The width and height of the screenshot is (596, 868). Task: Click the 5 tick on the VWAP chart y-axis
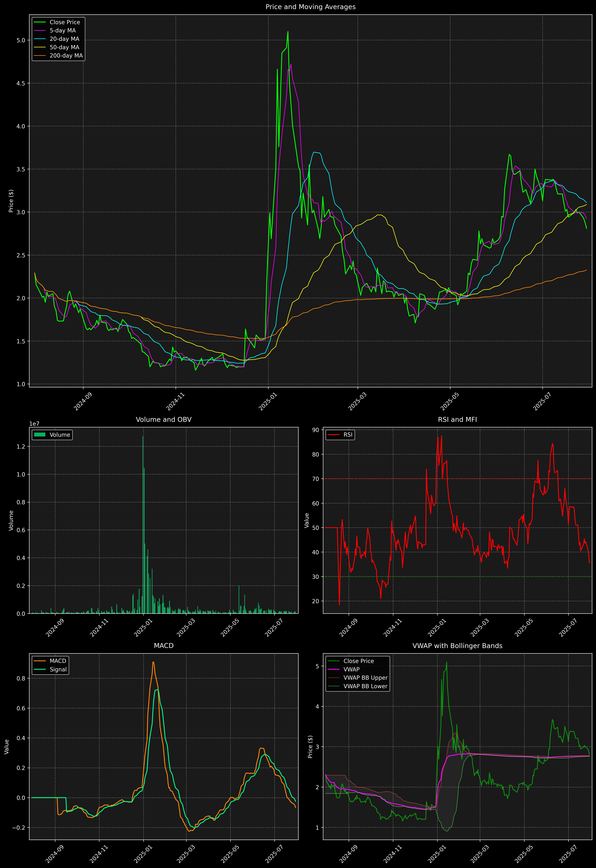tap(317, 666)
